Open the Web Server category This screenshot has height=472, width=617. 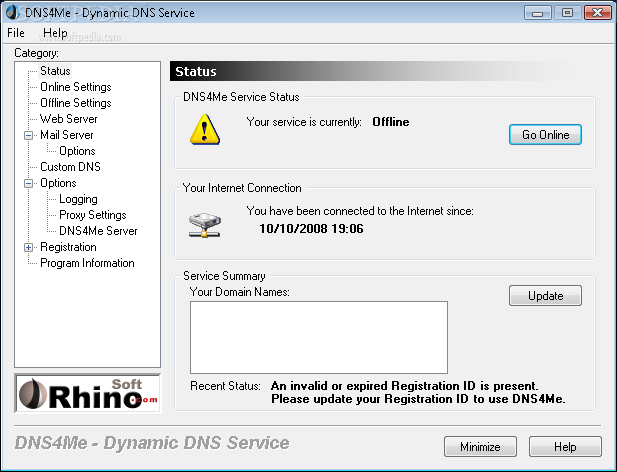(x=68, y=119)
